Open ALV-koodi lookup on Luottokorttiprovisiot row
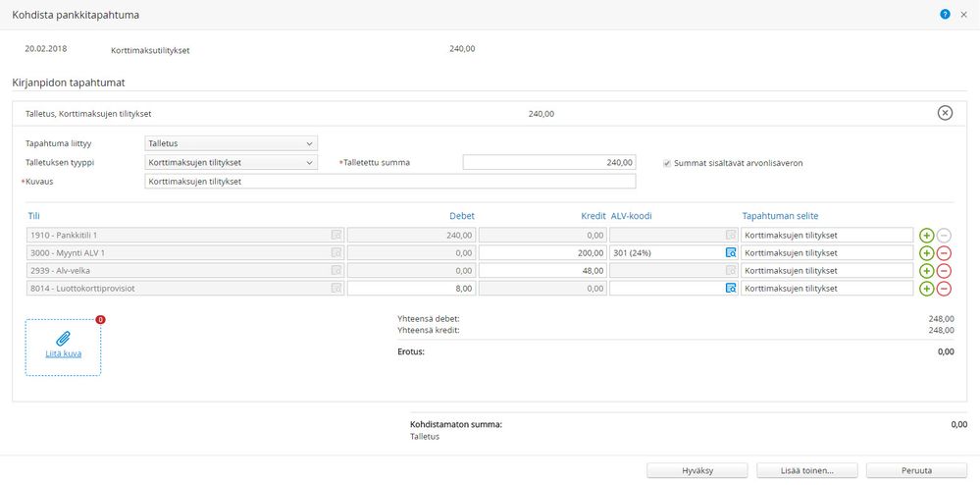The image size is (980, 485). [x=731, y=289]
